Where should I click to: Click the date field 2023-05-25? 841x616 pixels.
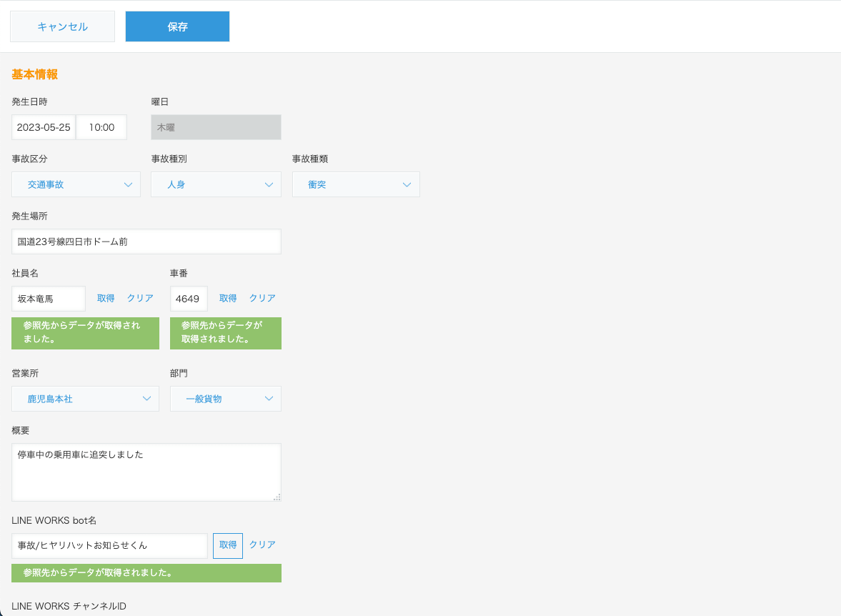point(44,127)
